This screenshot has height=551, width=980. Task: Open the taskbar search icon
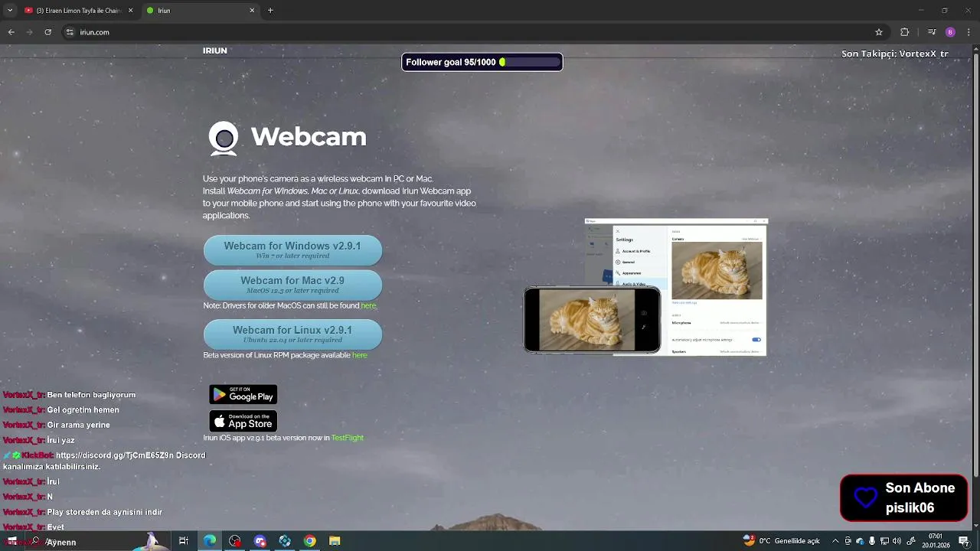point(35,541)
